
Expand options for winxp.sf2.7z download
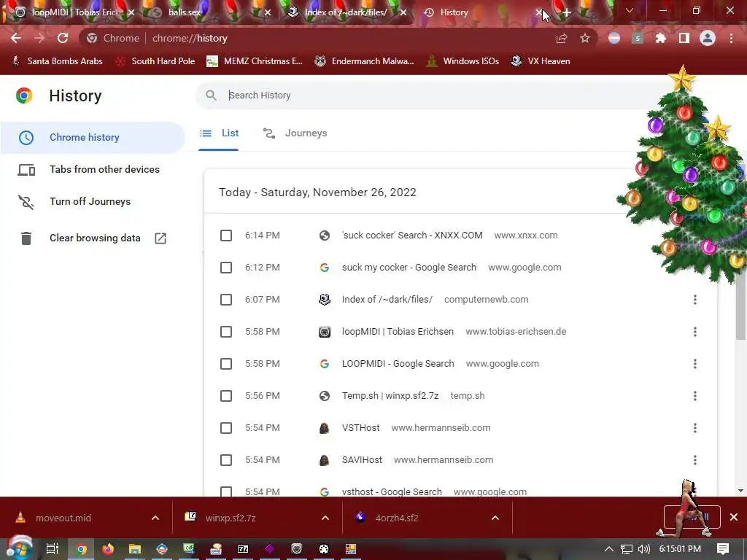tap(325, 518)
